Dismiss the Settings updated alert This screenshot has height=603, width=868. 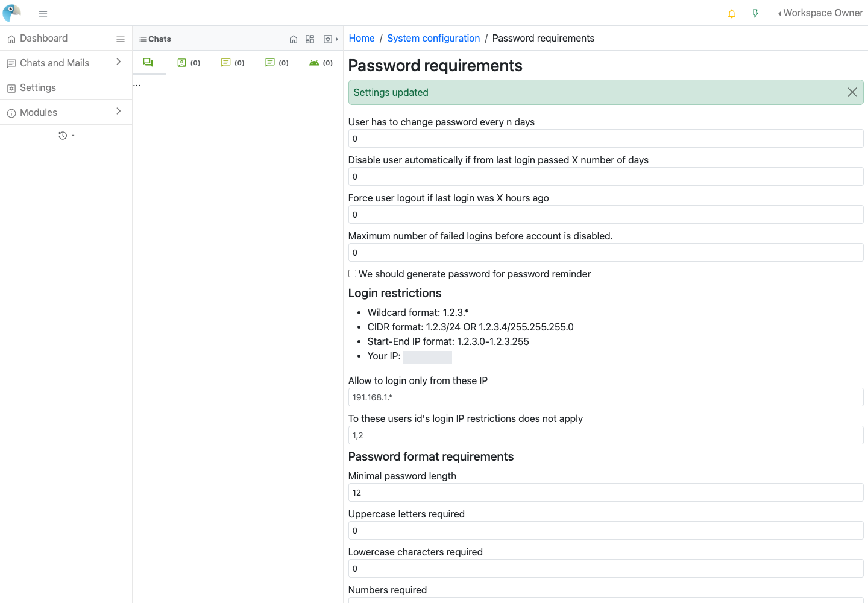click(852, 92)
